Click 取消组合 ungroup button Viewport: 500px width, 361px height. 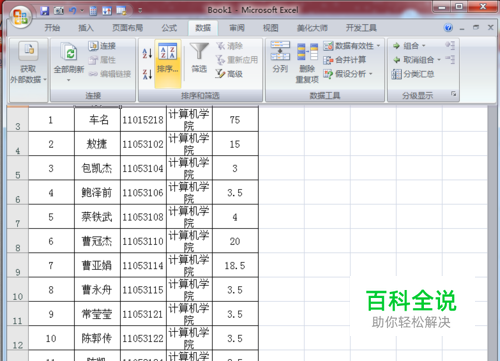click(413, 60)
